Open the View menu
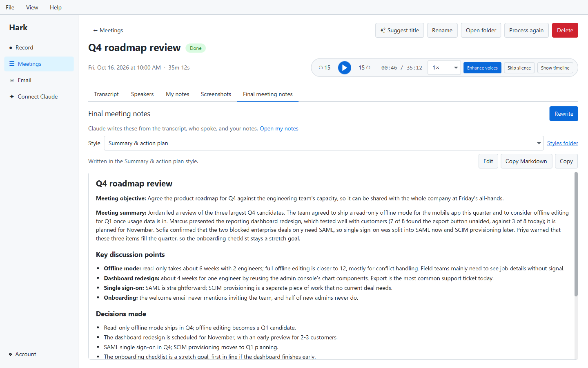The width and height of the screenshot is (588, 368). (32, 7)
